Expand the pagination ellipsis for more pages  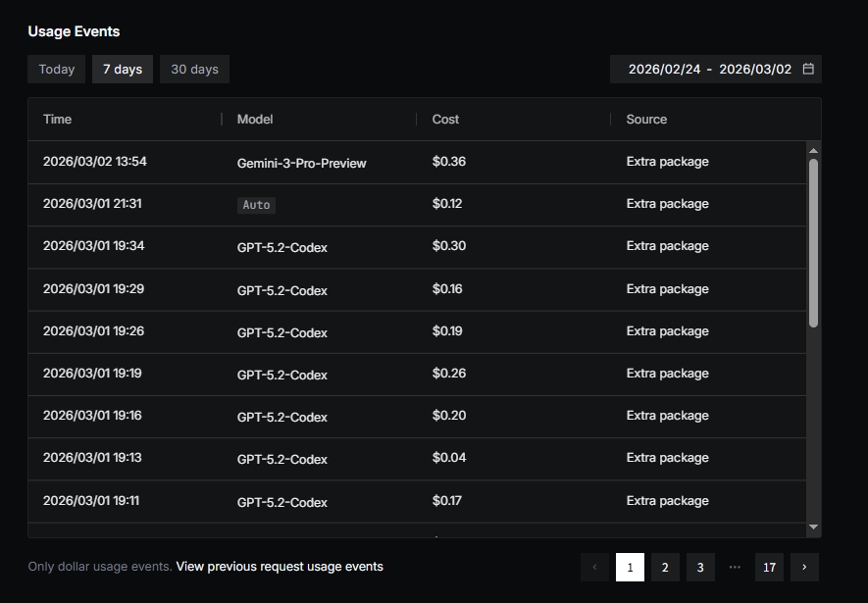click(735, 567)
